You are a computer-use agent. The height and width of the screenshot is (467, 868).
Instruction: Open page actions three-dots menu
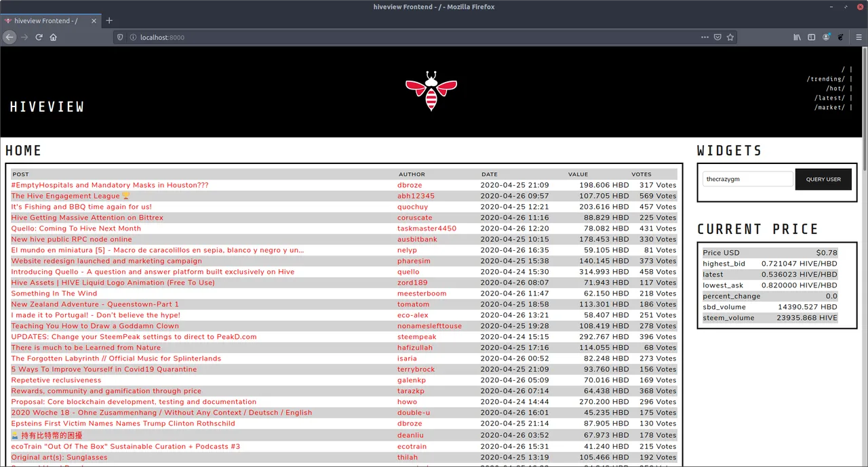click(x=705, y=37)
